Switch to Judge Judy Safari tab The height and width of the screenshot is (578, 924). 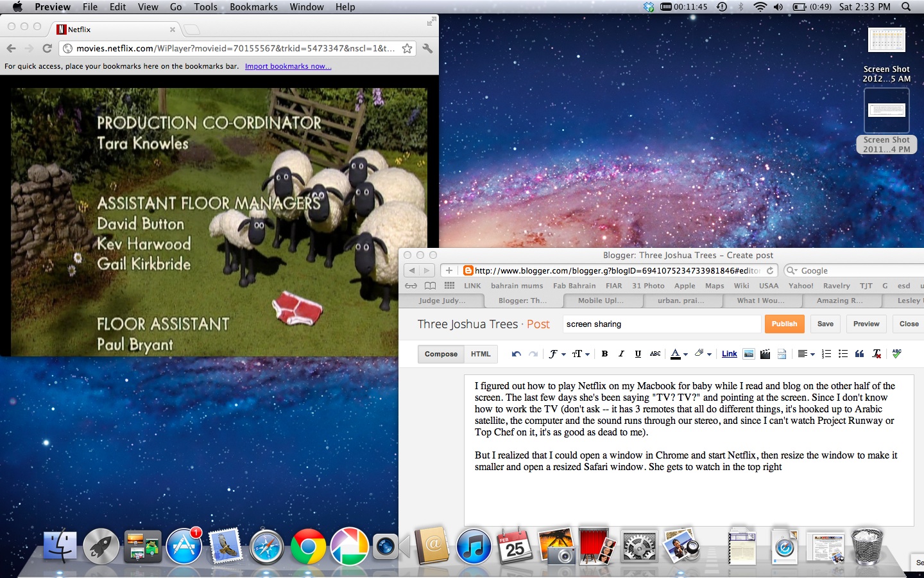442,301
